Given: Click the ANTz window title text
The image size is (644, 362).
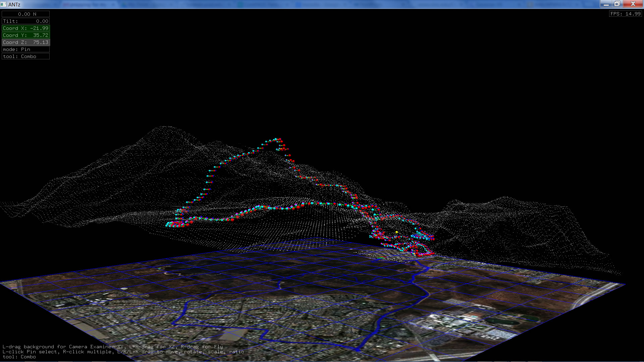Looking at the screenshot, I should [14, 4].
